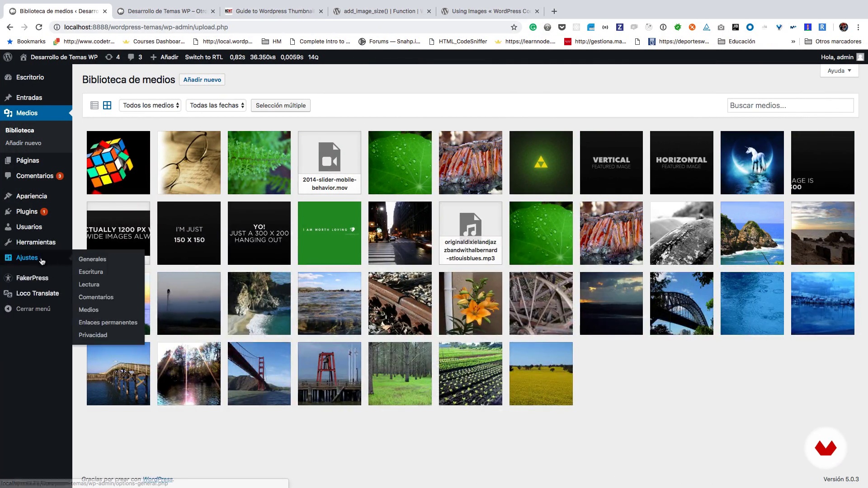Viewport: 868px width, 488px height.
Task: Open the Educación bookmarks folder
Action: click(736, 42)
